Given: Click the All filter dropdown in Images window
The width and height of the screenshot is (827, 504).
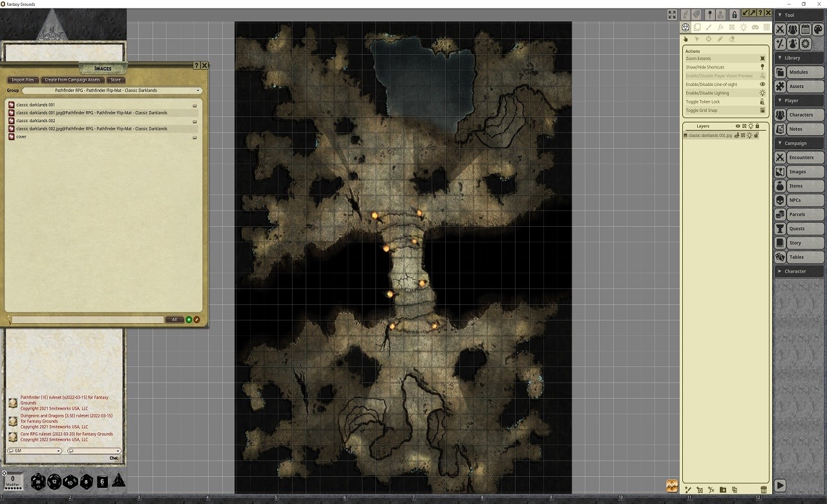Looking at the screenshot, I should pyautogui.click(x=174, y=320).
